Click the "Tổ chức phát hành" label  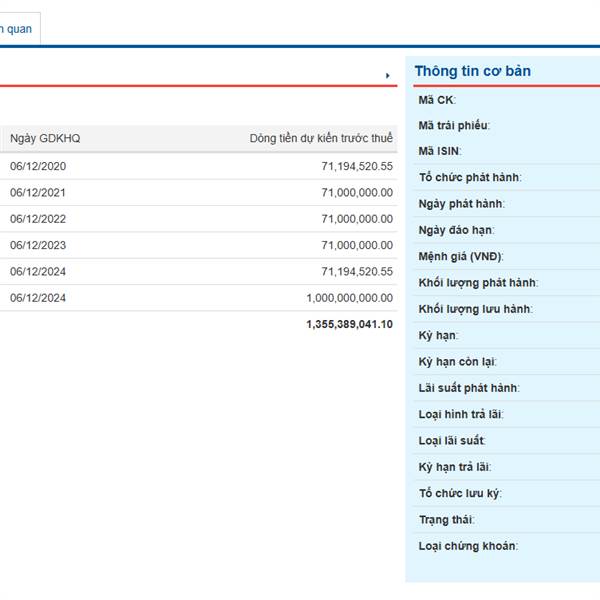470,178
